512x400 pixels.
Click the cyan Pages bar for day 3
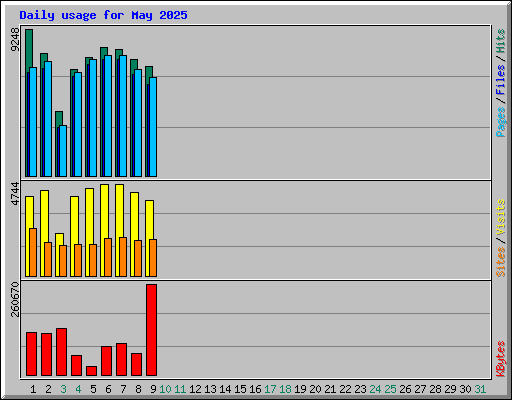[x=63, y=151]
